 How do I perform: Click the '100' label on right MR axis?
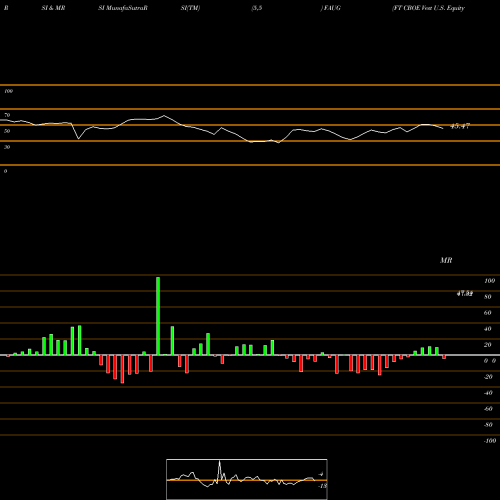[x=489, y=281]
